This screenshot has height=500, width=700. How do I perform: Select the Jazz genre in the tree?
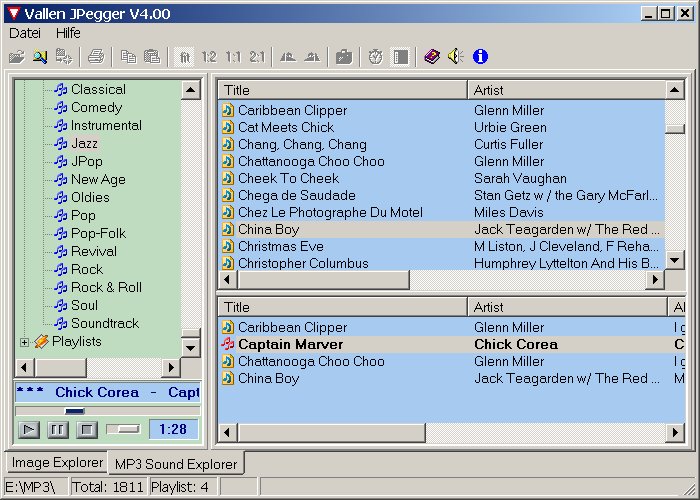click(84, 143)
